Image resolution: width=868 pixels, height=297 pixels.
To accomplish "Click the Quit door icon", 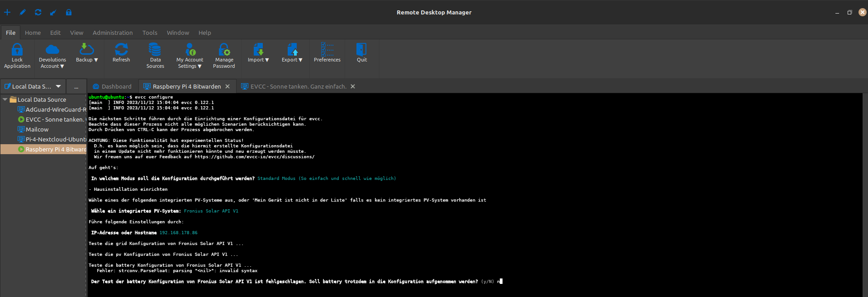I will (x=361, y=49).
